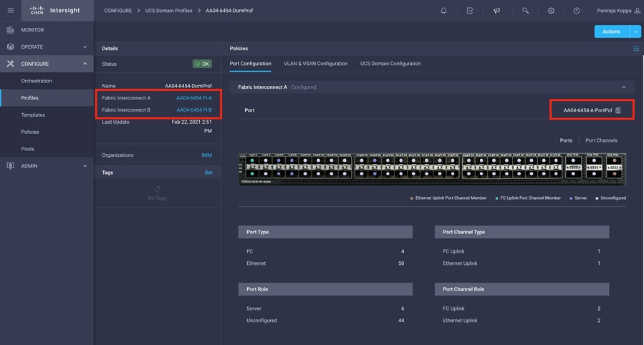The image size is (644, 345).
Task: Click the Port Role table header
Action: (325, 288)
